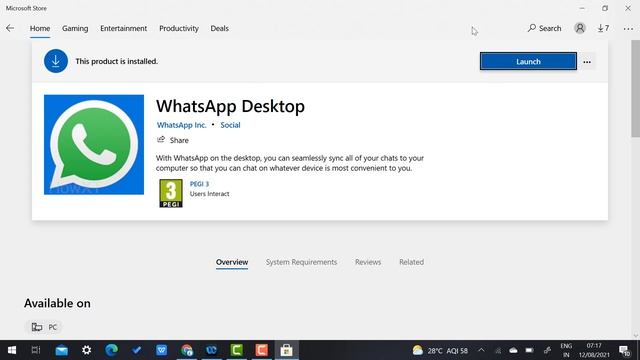Viewport: 640px width, 360px height.
Task: Go back with the back arrow
Action: (x=10, y=28)
